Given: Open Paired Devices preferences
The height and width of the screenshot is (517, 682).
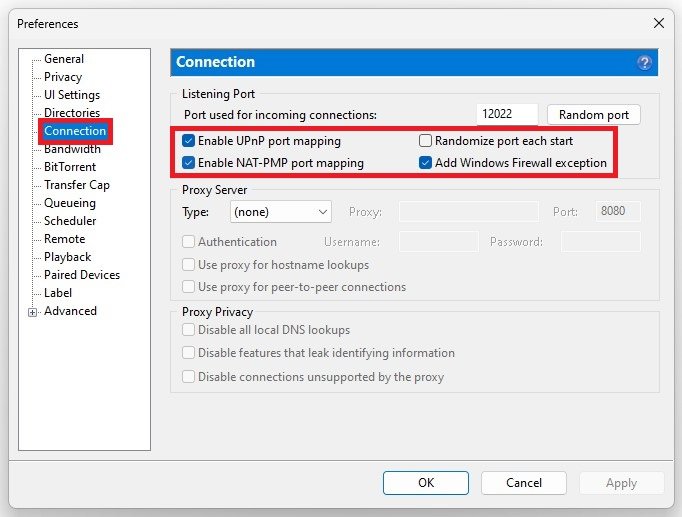Looking at the screenshot, I should 82,275.
